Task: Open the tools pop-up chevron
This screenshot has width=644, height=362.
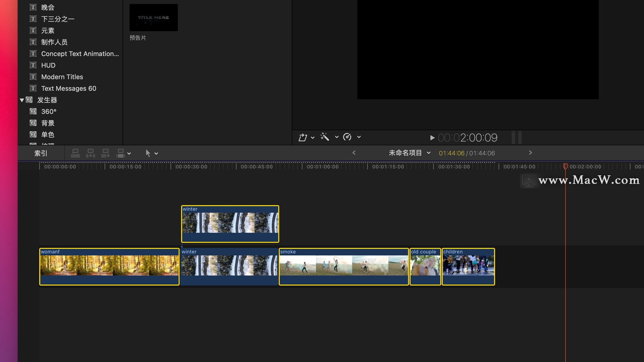Action: (x=156, y=154)
